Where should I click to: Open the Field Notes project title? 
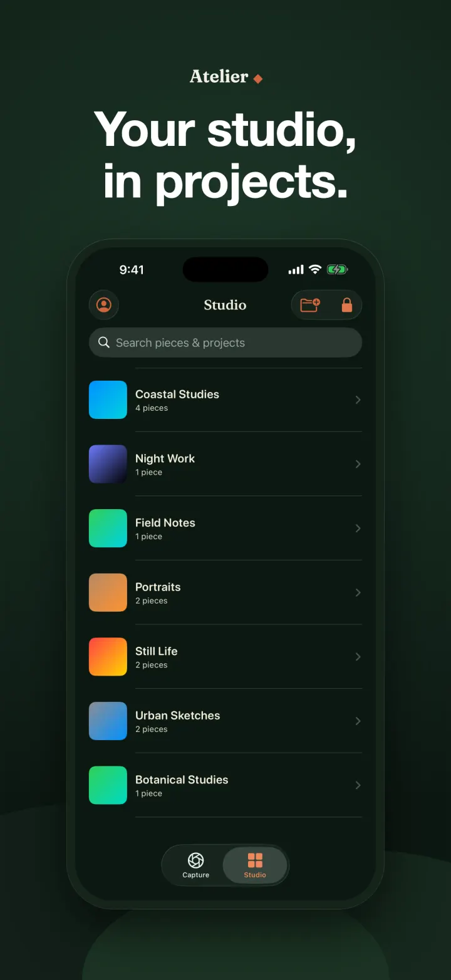click(x=165, y=523)
